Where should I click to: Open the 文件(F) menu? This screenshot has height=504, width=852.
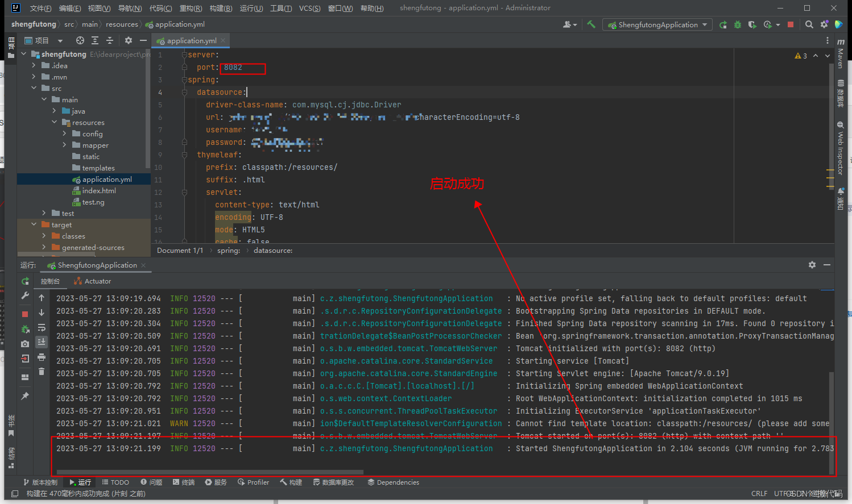(x=40, y=8)
